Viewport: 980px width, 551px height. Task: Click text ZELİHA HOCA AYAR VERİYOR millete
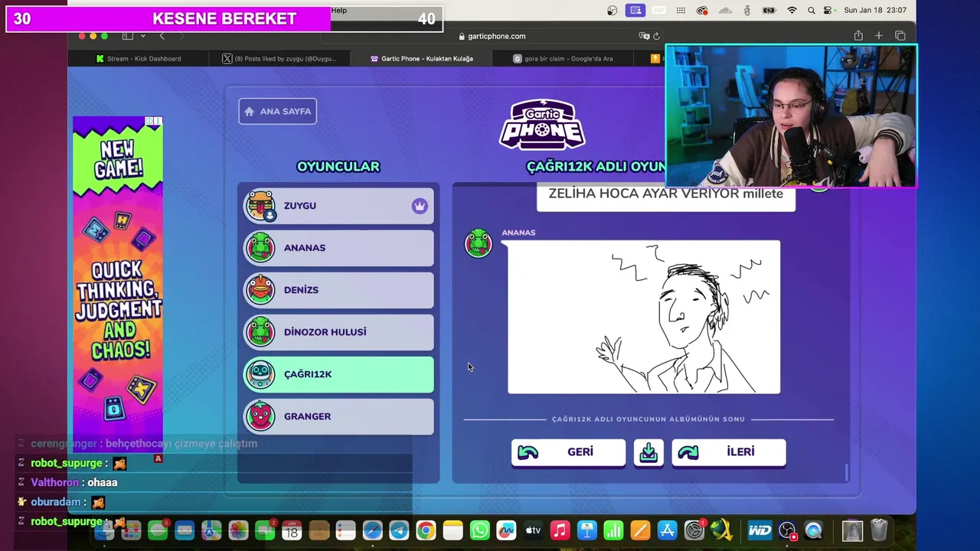point(665,194)
